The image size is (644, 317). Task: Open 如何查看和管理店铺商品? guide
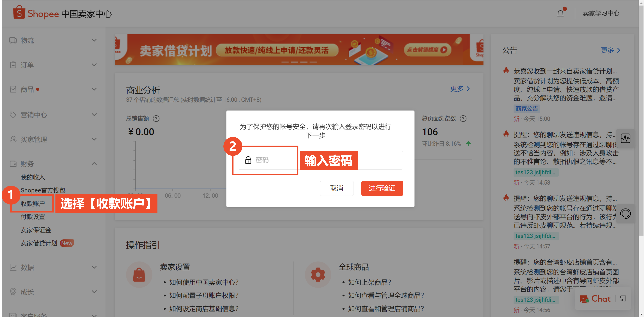click(386, 309)
